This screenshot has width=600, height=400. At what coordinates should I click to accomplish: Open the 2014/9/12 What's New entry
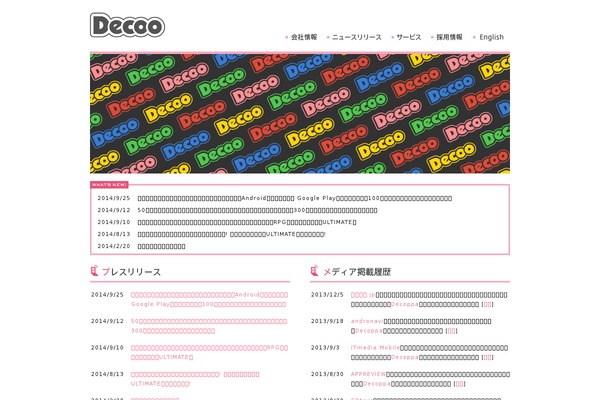click(x=257, y=210)
